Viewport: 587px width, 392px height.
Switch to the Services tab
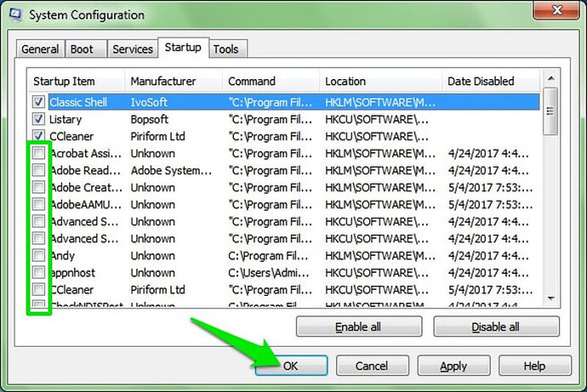(133, 49)
